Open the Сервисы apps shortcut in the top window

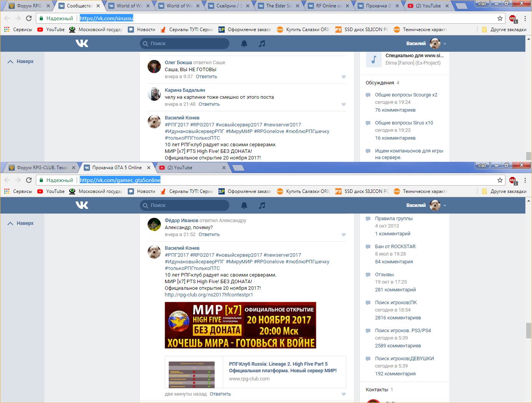(18, 30)
